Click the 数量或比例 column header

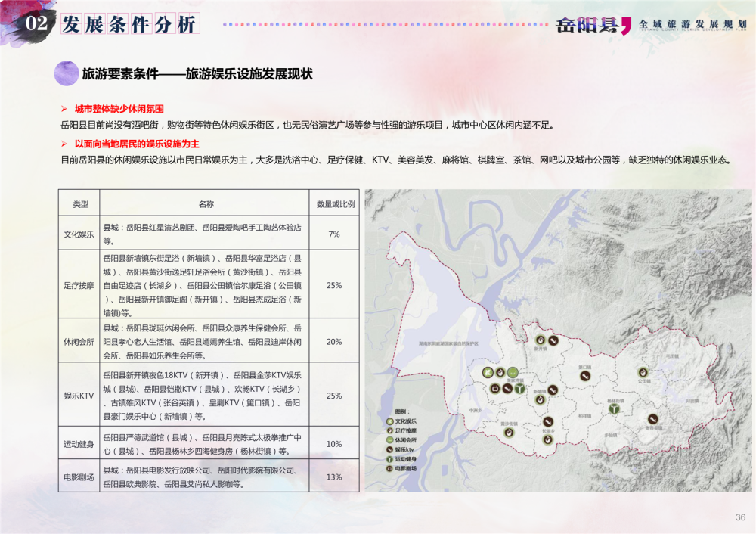point(335,204)
